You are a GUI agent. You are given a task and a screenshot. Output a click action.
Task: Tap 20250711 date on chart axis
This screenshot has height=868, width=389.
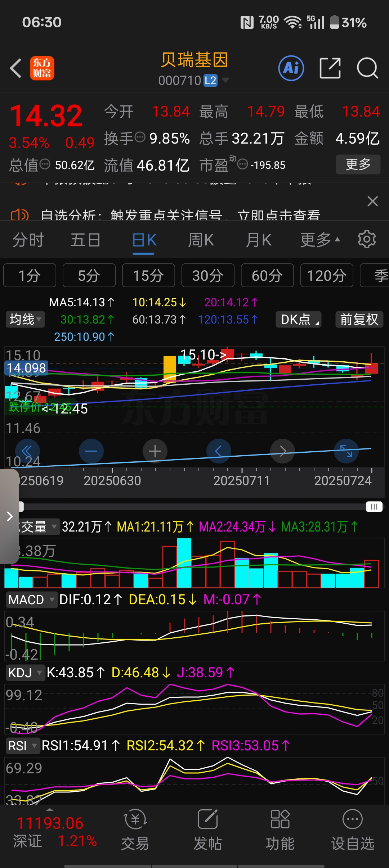242,480
